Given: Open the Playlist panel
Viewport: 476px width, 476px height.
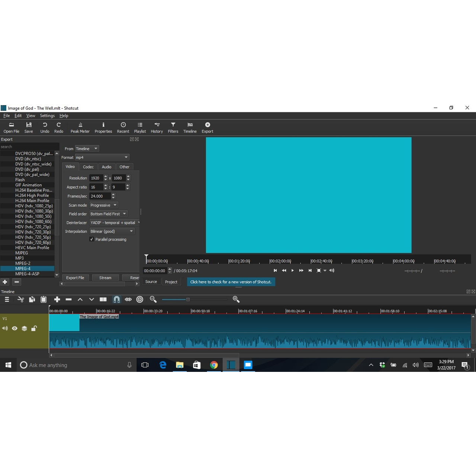Looking at the screenshot, I should [x=140, y=127].
